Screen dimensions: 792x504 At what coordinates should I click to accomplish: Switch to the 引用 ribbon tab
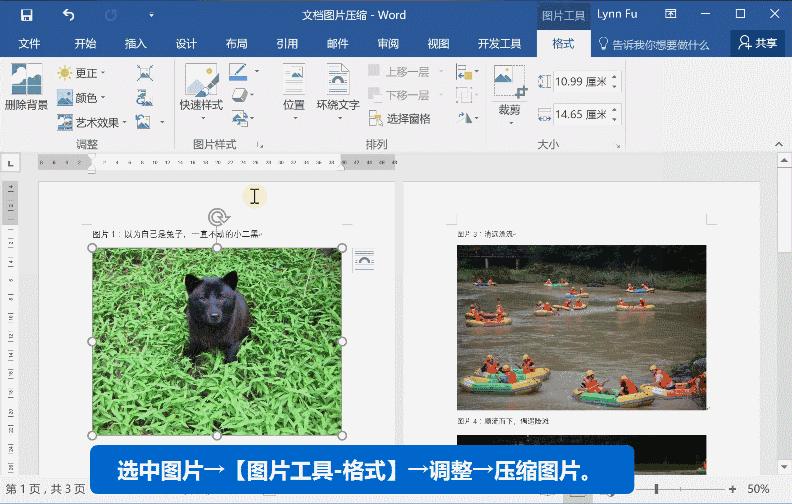[x=287, y=44]
